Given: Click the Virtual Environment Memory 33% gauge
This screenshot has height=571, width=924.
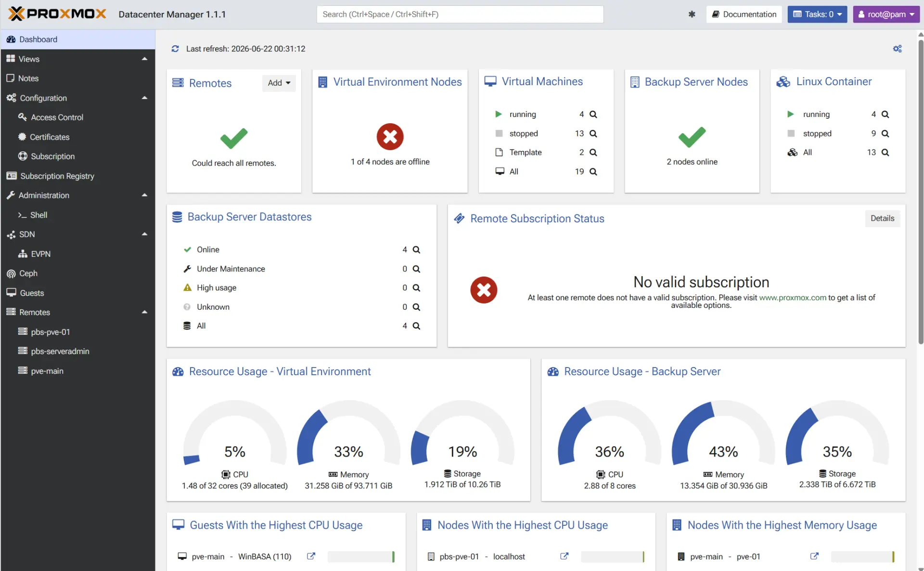Looking at the screenshot, I should coord(348,433).
